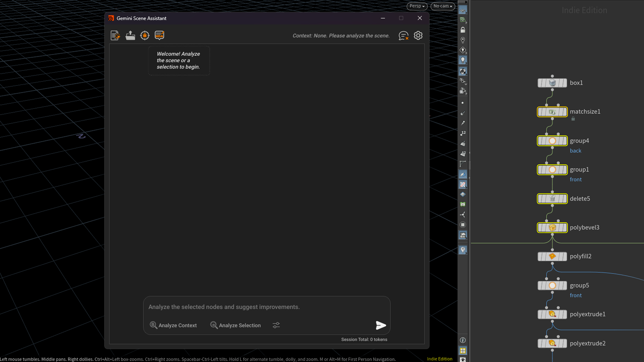Click the HDA note icon in the toolbar

click(x=159, y=35)
